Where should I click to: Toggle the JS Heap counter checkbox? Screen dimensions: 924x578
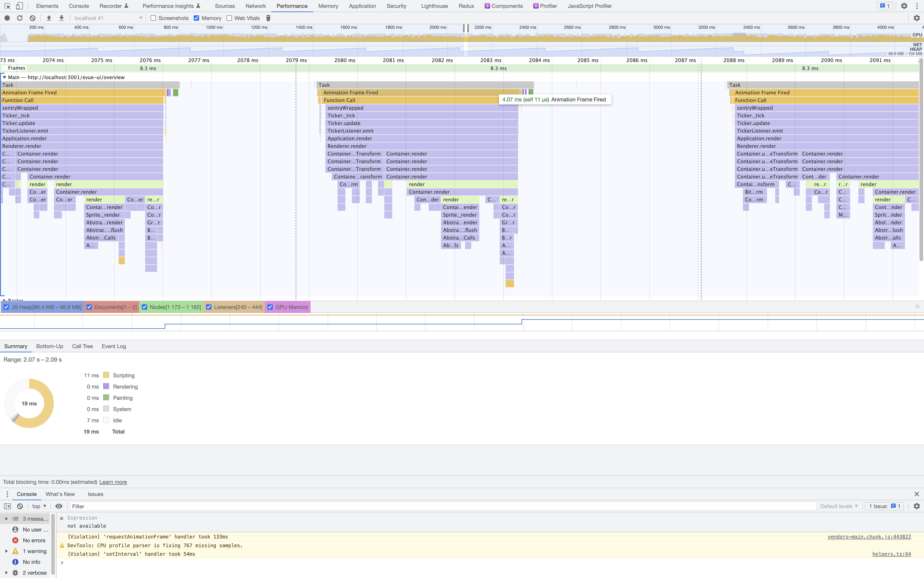pyautogui.click(x=7, y=307)
